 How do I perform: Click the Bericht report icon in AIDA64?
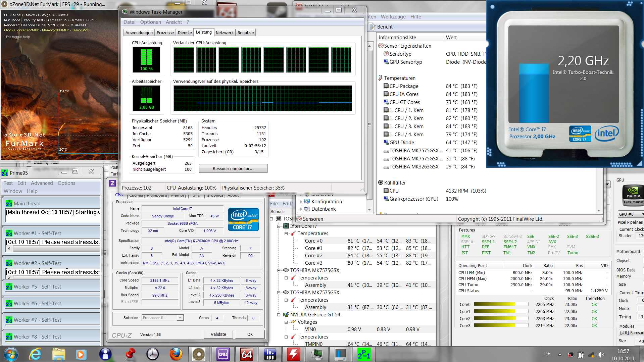372,27
